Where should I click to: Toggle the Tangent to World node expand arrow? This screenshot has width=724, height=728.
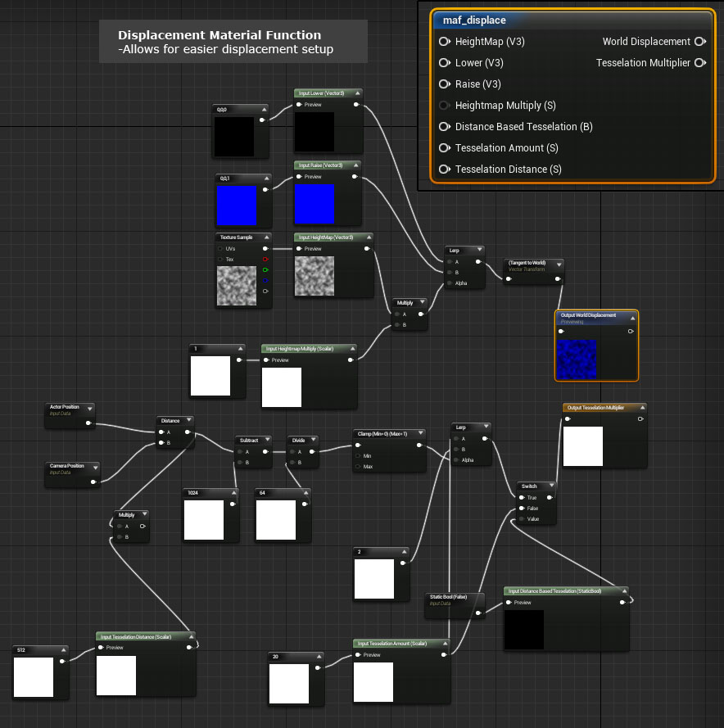[x=559, y=264]
